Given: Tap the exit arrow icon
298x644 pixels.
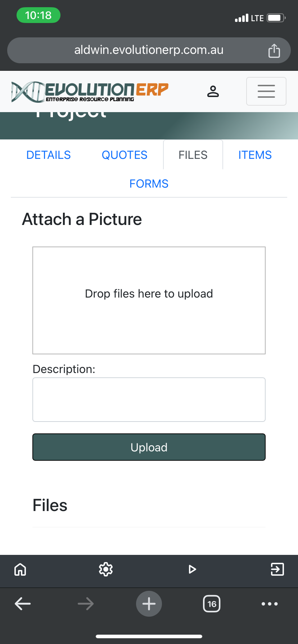Looking at the screenshot, I should (277, 569).
